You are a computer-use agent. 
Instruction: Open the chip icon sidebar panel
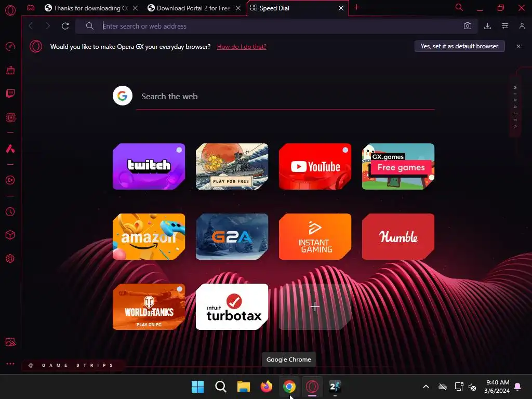coord(10,117)
